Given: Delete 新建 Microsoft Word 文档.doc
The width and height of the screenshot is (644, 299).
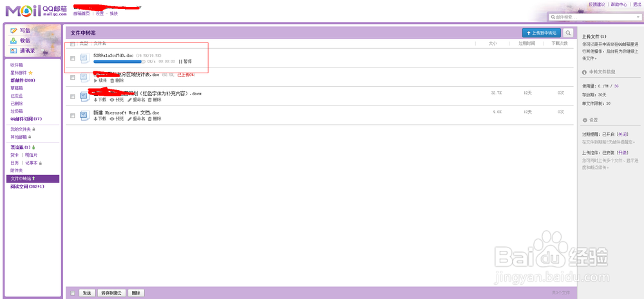Looking at the screenshot, I should [155, 118].
